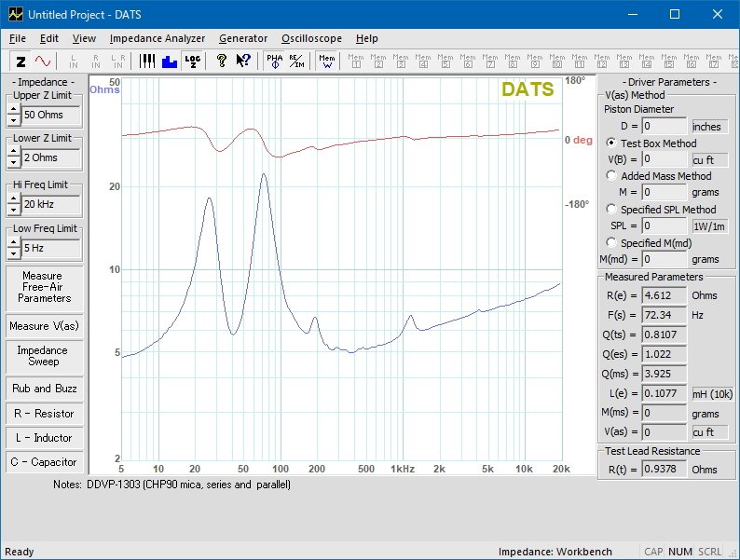Viewport: 740px width, 560px height.
Task: Select the Mem 1 memory slot icon
Action: [x=356, y=61]
